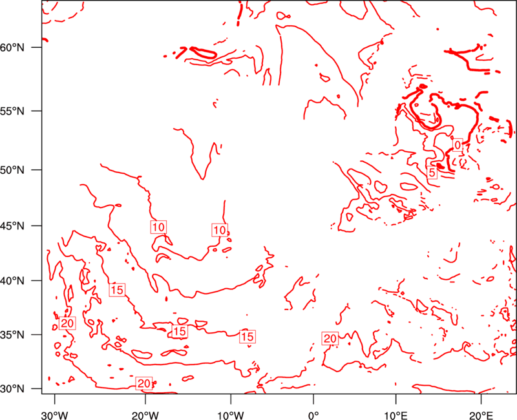Click the 20°E longitude label
517x420 pixels.
point(481,415)
